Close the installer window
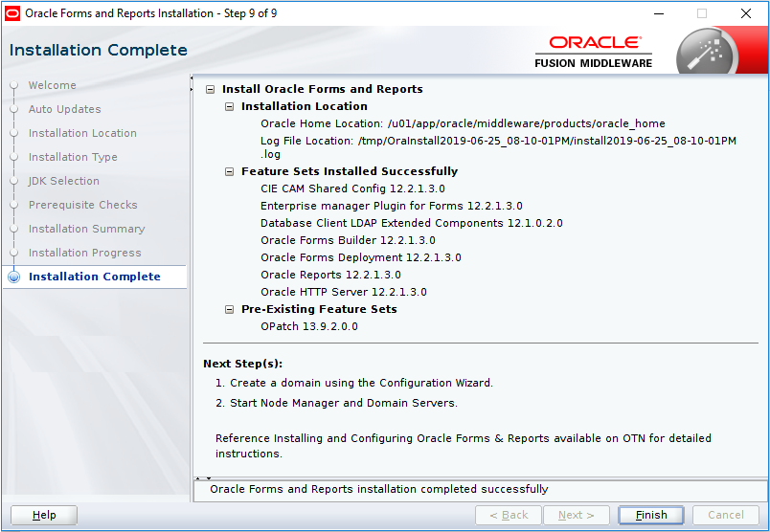This screenshot has height=532, width=770. pos(745,13)
